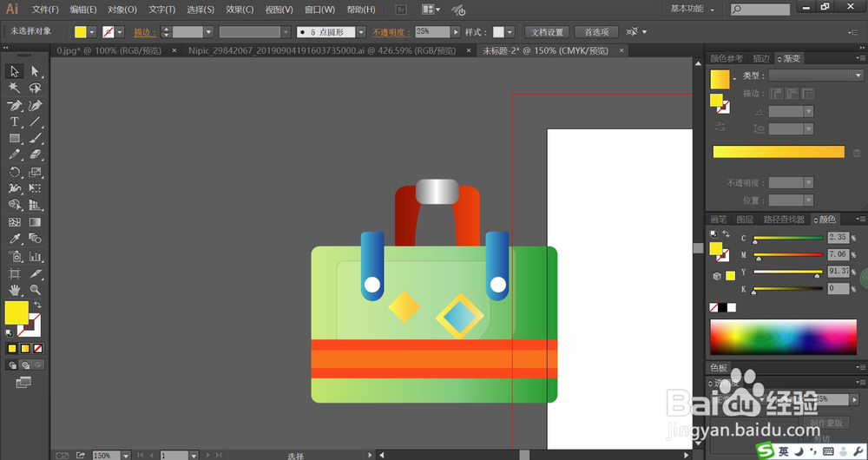
Task: Switch to the 0.jpg* document tab
Action: tap(109, 51)
